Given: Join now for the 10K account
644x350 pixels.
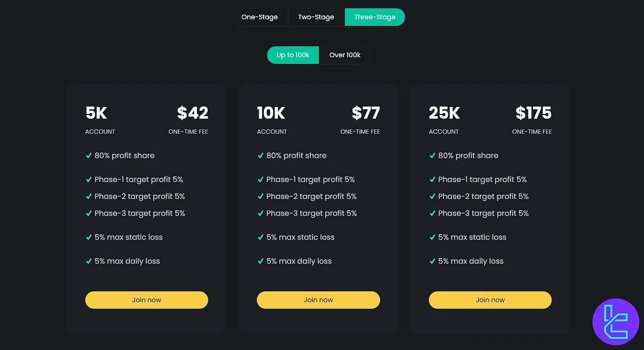Looking at the screenshot, I should (318, 300).
